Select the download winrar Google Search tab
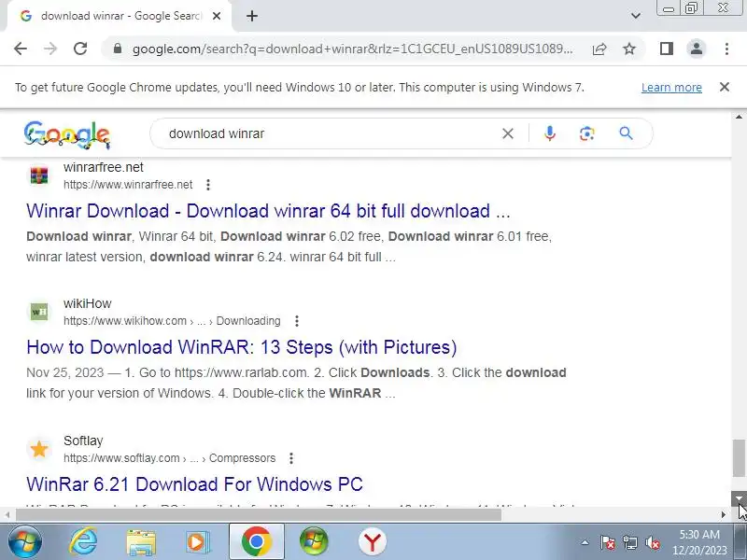Viewport: 747px width, 560px height. click(x=120, y=16)
